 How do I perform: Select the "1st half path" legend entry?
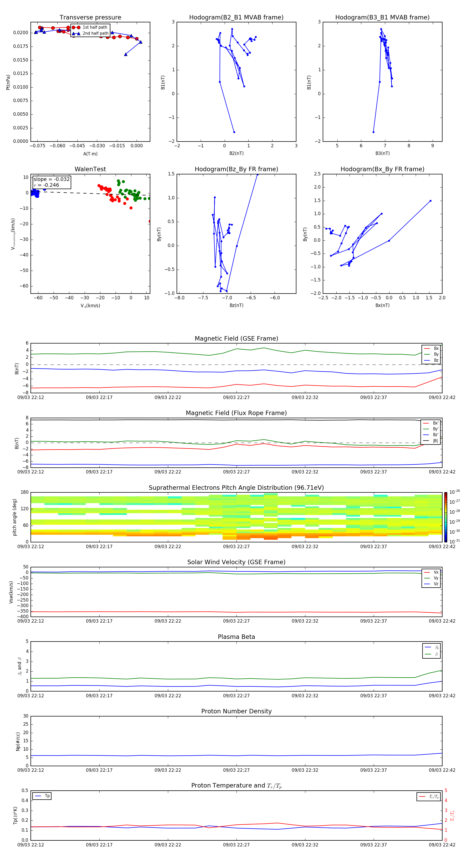[x=90, y=27]
